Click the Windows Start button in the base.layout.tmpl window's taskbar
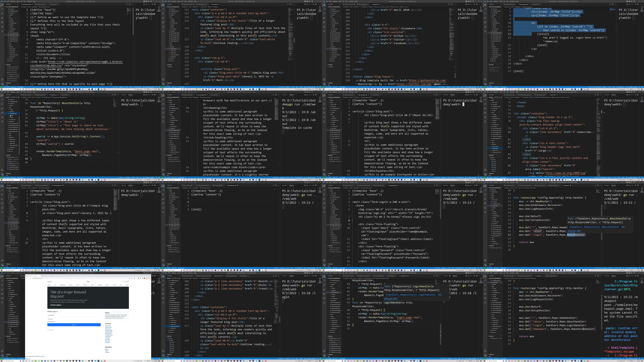The width and height of the screenshot is (644, 362). point(1,89)
